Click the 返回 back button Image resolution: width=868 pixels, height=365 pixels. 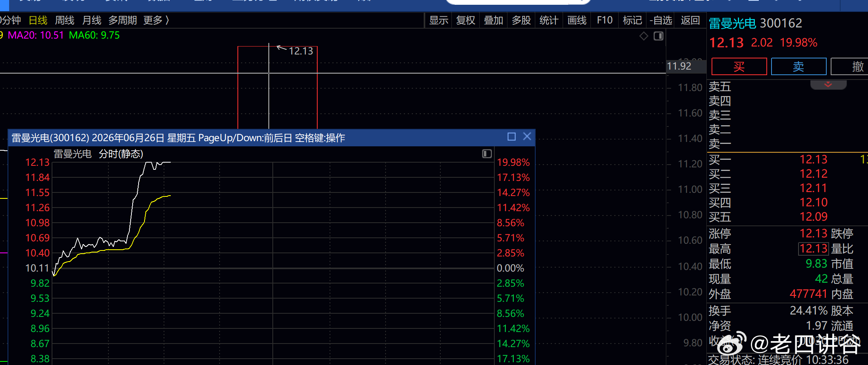[x=690, y=20]
